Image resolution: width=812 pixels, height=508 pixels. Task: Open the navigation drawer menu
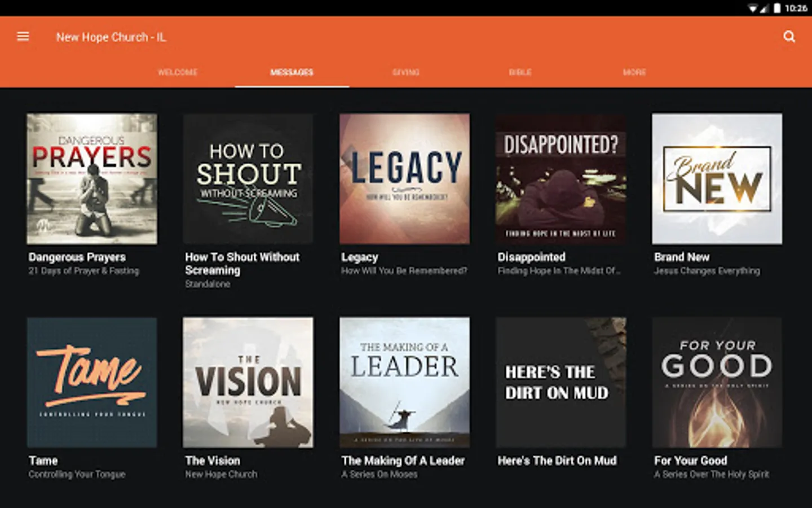[x=23, y=36]
